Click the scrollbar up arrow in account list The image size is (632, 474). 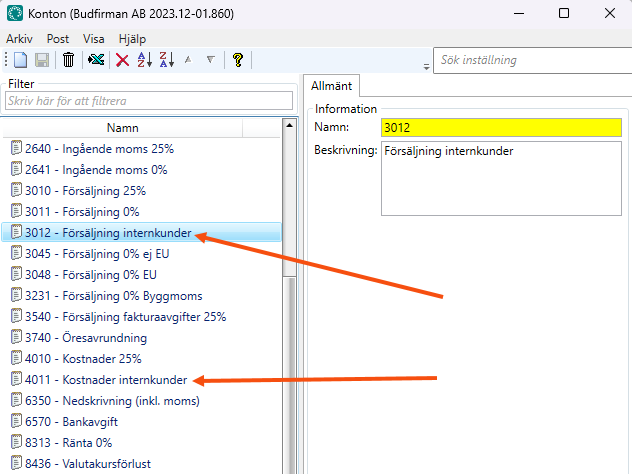pyautogui.click(x=289, y=125)
